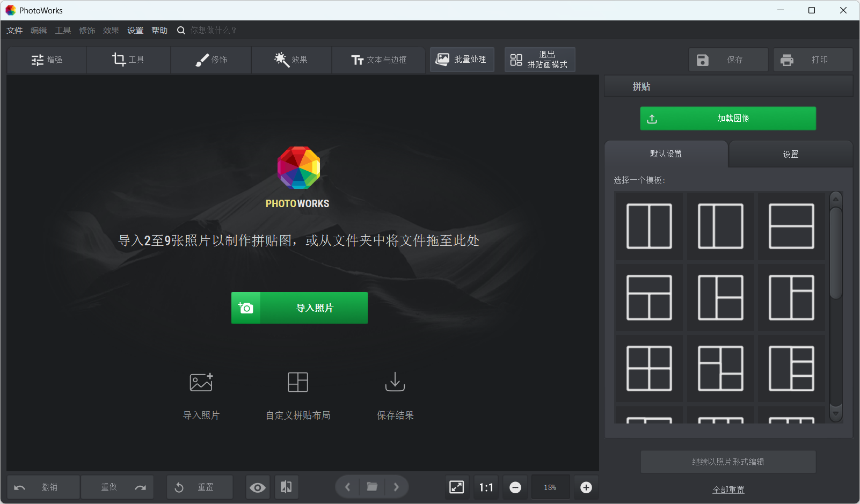The height and width of the screenshot is (504, 860).
Task: Choose the one-top two-bottom template
Action: point(649,297)
